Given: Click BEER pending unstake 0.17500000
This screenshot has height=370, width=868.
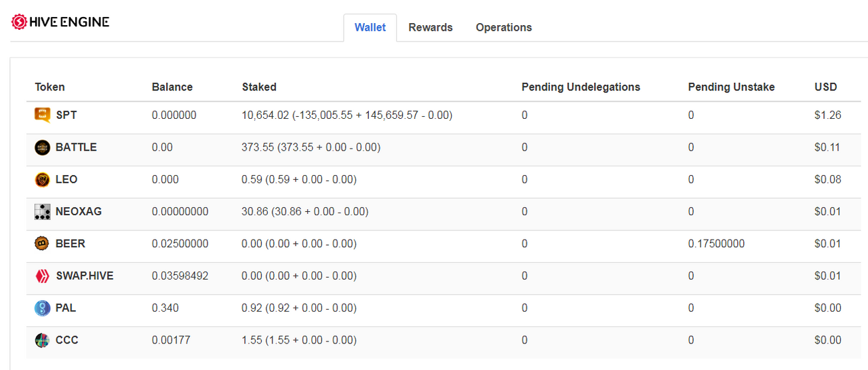Looking at the screenshot, I should (x=717, y=244).
